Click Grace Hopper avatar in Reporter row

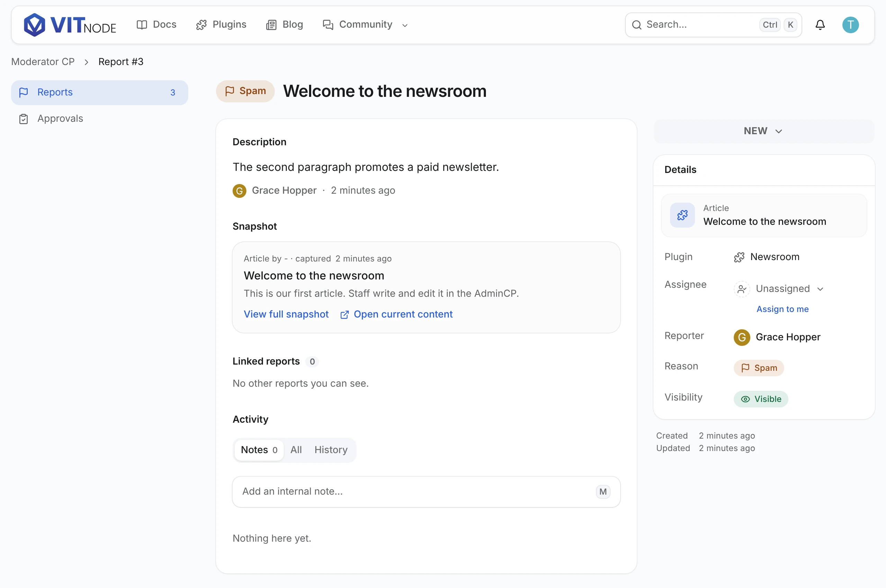[x=742, y=337]
